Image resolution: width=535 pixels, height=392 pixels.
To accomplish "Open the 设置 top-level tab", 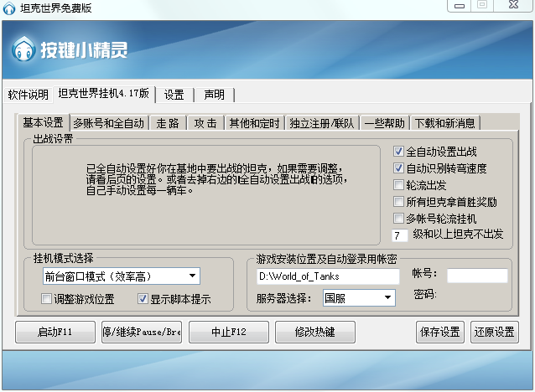I will (174, 94).
